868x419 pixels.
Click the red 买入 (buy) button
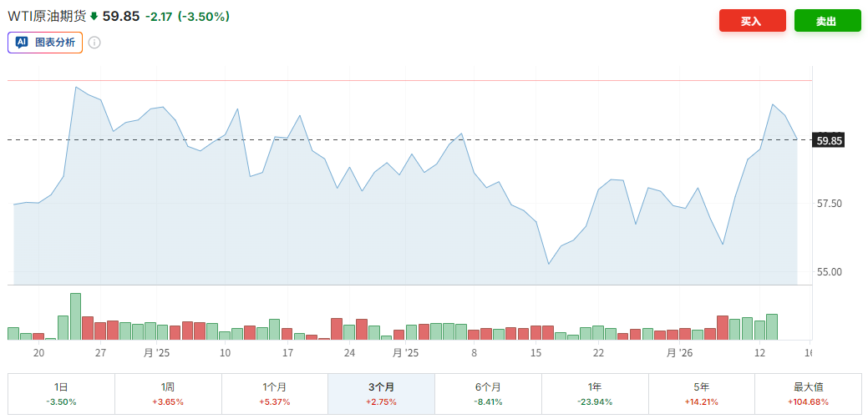pos(752,21)
